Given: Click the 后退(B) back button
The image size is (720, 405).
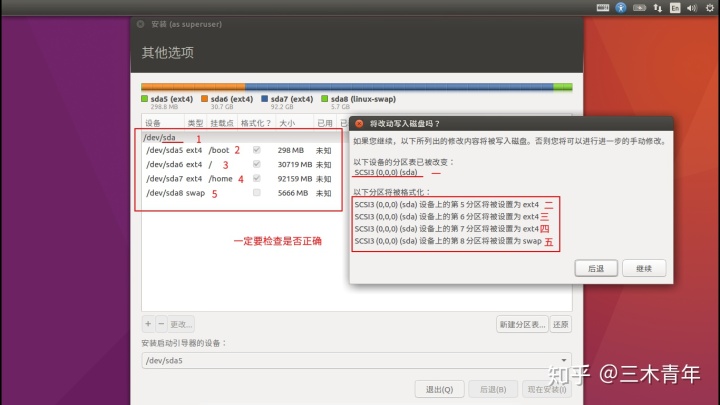Looking at the screenshot, I should pyautogui.click(x=493, y=389).
